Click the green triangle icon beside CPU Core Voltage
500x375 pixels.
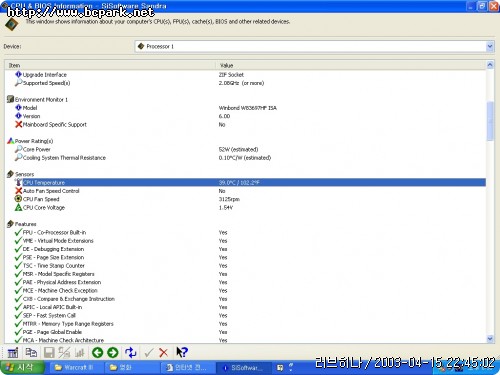click(x=18, y=207)
